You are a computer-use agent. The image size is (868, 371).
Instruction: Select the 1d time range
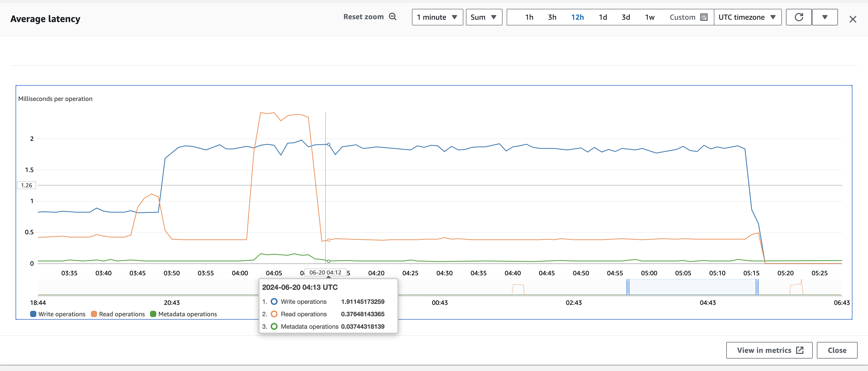tap(603, 17)
